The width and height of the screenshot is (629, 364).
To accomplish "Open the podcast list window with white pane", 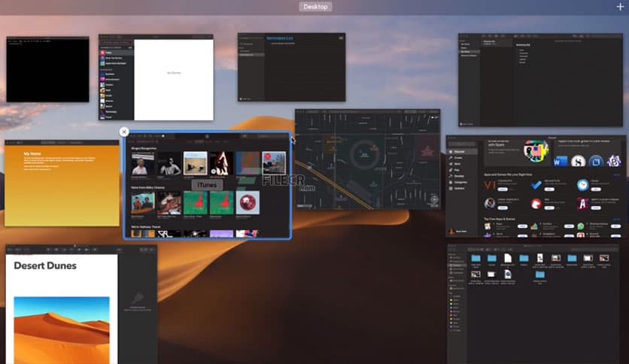I will coord(156,77).
